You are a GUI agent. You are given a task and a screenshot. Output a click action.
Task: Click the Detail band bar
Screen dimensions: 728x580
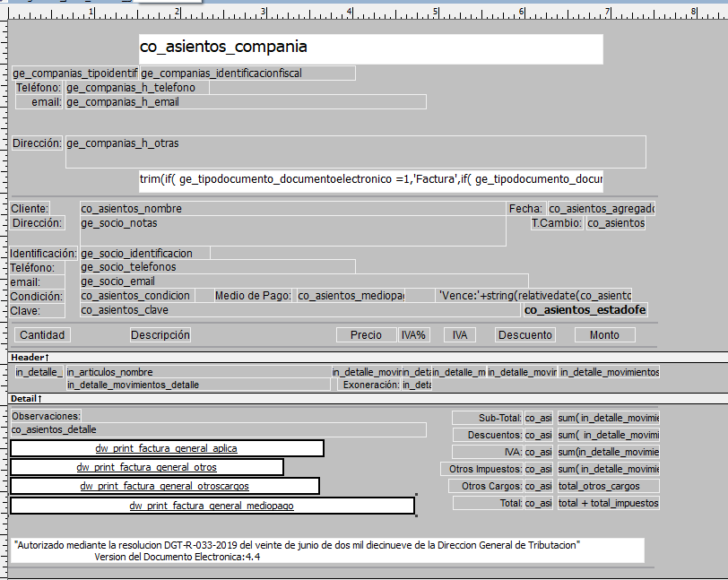tap(368, 398)
